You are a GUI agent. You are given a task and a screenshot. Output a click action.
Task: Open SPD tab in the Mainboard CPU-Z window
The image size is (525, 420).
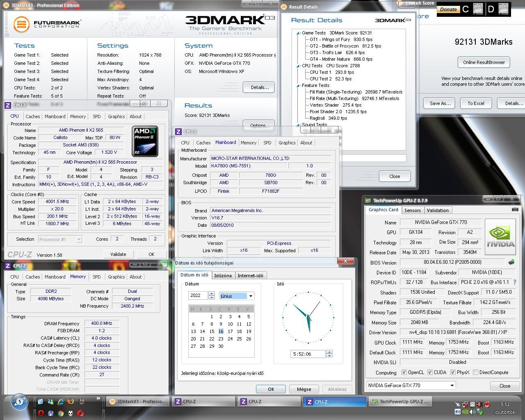coord(267,143)
